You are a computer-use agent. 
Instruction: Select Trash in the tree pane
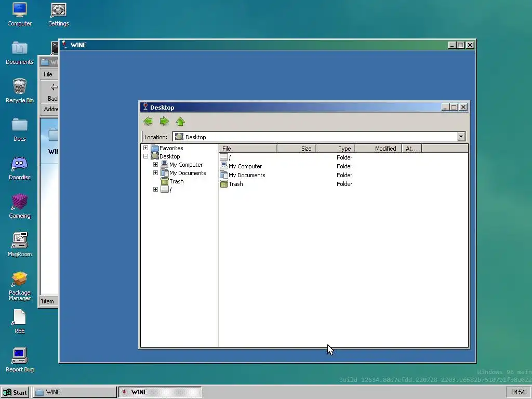point(172,181)
